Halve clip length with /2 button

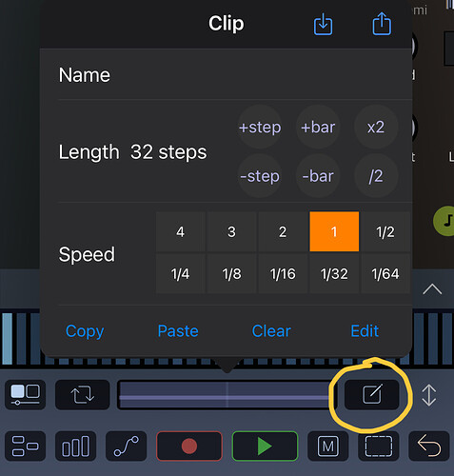(x=376, y=176)
